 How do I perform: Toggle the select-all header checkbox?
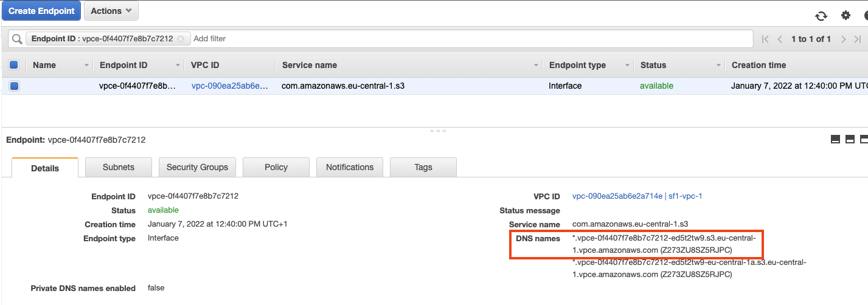tap(14, 65)
